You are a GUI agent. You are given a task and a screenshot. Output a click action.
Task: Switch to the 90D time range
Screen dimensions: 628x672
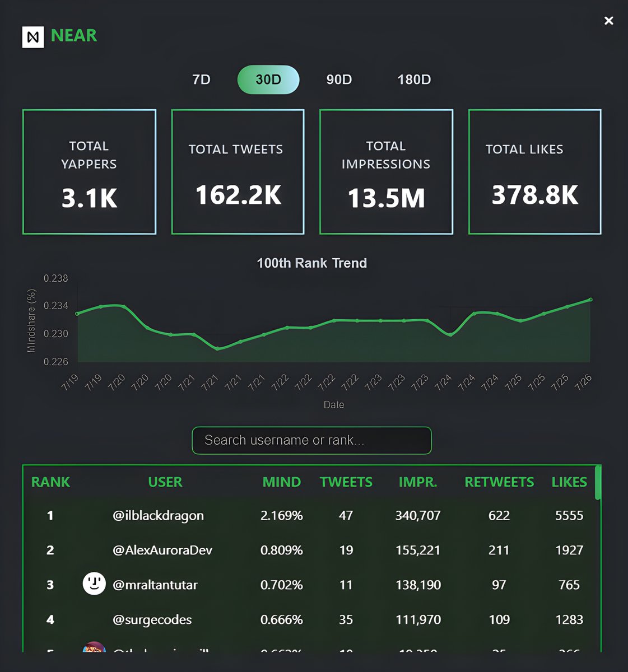(x=339, y=80)
